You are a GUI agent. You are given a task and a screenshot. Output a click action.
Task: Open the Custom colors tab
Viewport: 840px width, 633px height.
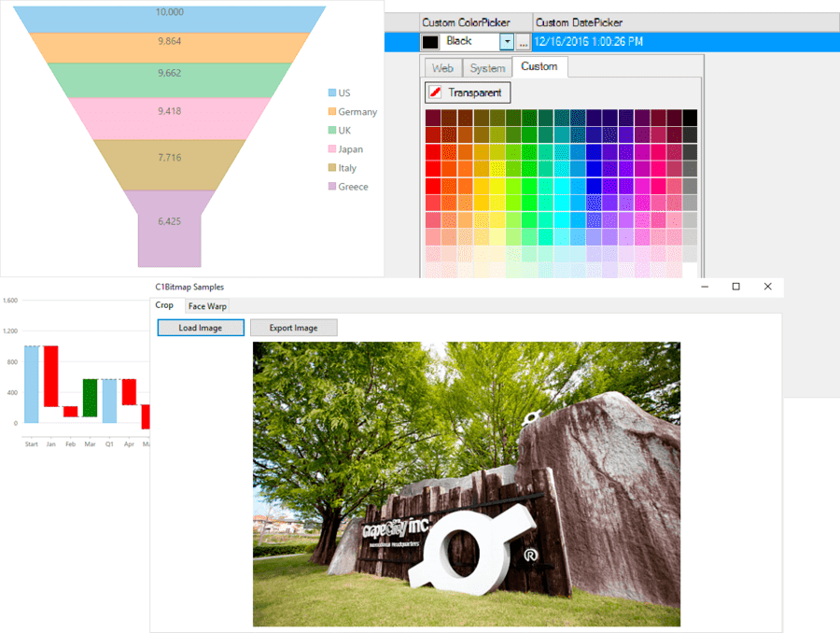(539, 66)
